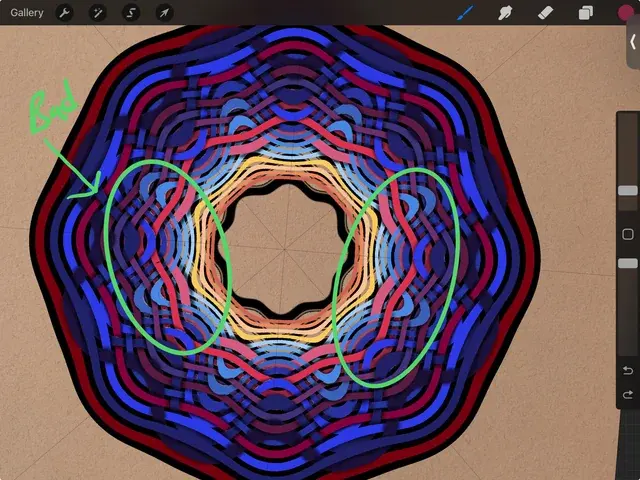The height and width of the screenshot is (480, 640).
Task: Open the Gallery view
Action: click(x=27, y=13)
